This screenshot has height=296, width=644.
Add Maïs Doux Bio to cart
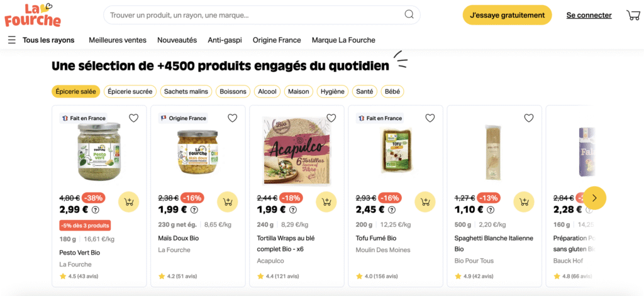(x=227, y=202)
